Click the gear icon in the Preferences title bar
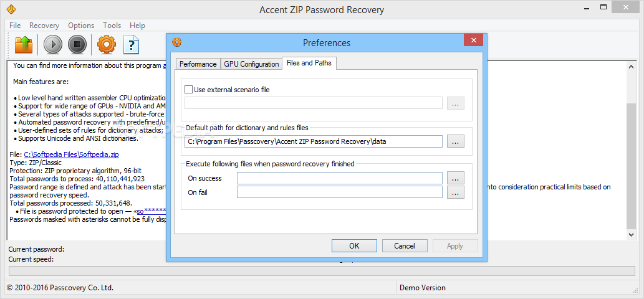The width and height of the screenshot is (644, 299). pos(177,42)
